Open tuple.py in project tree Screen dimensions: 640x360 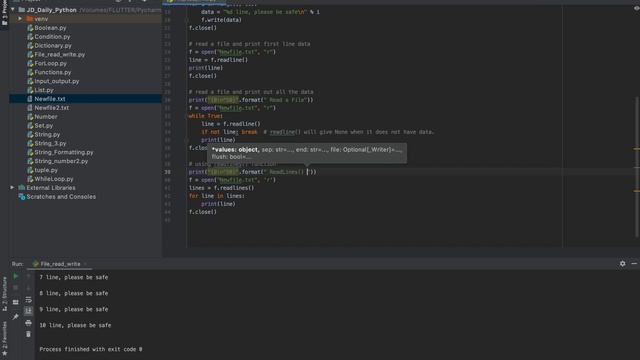(x=46, y=170)
